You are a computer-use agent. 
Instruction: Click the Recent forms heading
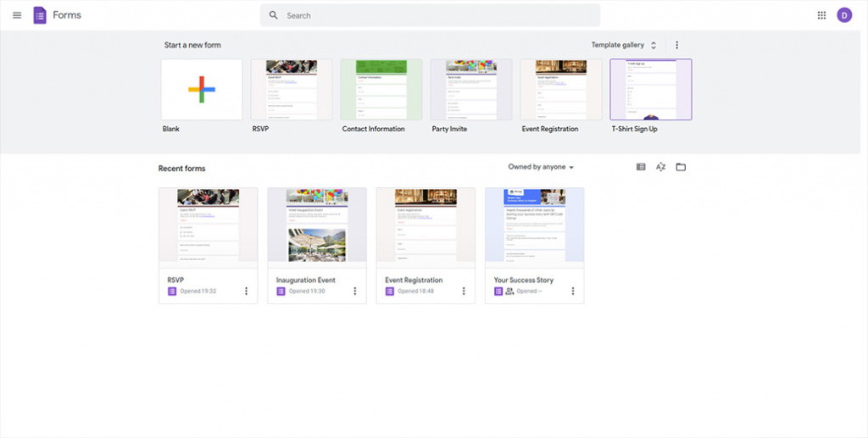tap(181, 169)
